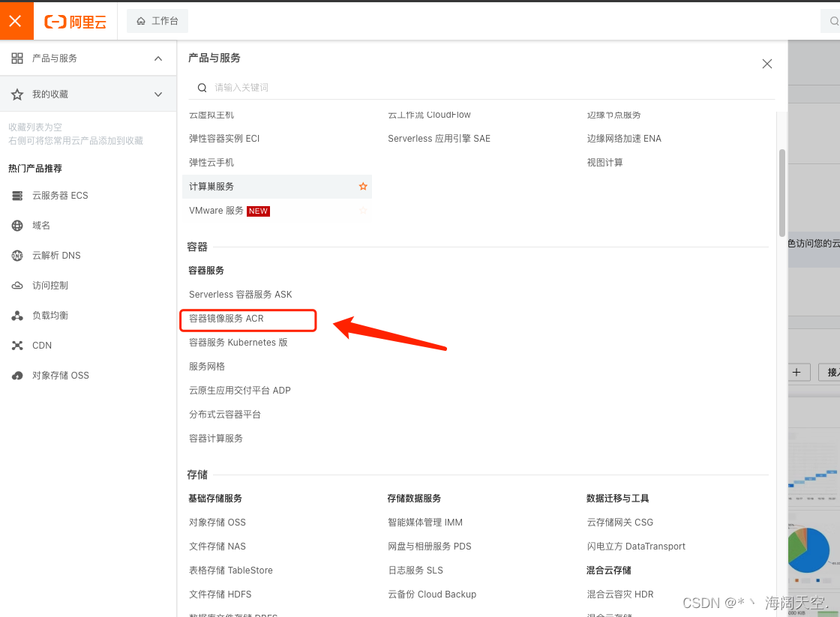Open 智能媒体管理 IMM
The image size is (840, 617).
(x=424, y=523)
